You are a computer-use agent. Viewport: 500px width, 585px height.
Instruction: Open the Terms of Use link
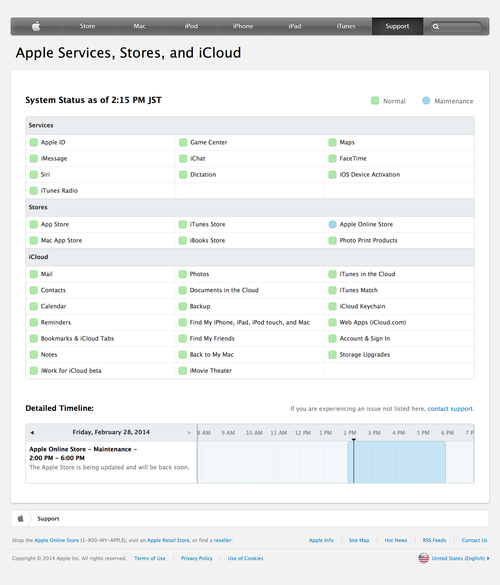tap(150, 558)
